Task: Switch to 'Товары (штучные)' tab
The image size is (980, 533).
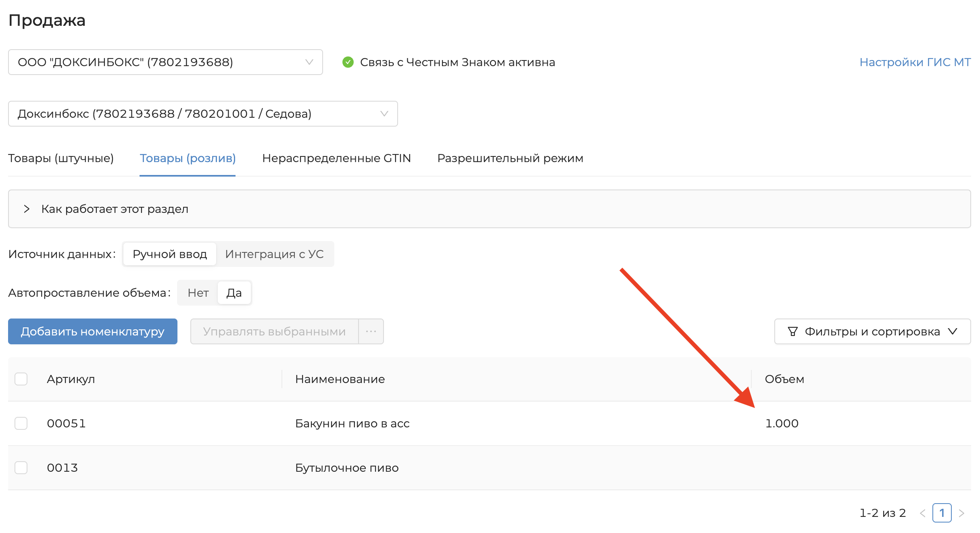Action: click(x=61, y=158)
